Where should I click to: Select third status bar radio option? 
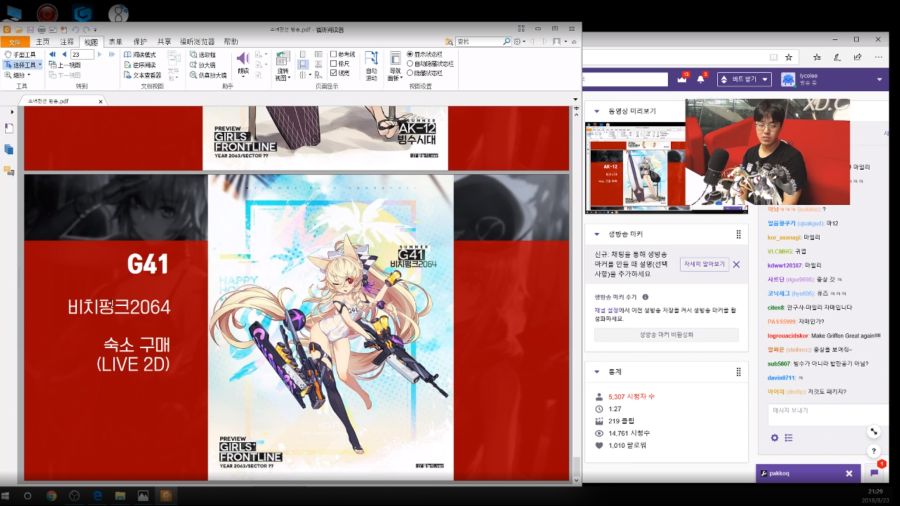(x=410, y=73)
